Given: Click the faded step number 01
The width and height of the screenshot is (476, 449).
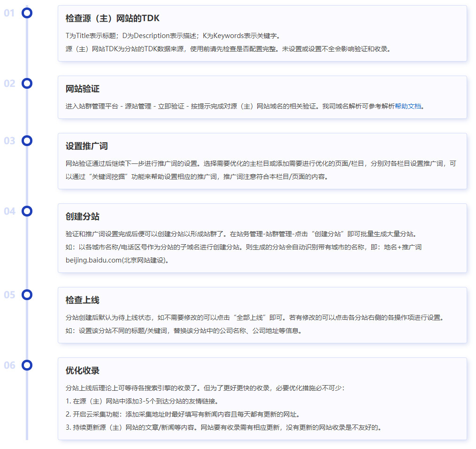Looking at the screenshot, I should pos(10,13).
